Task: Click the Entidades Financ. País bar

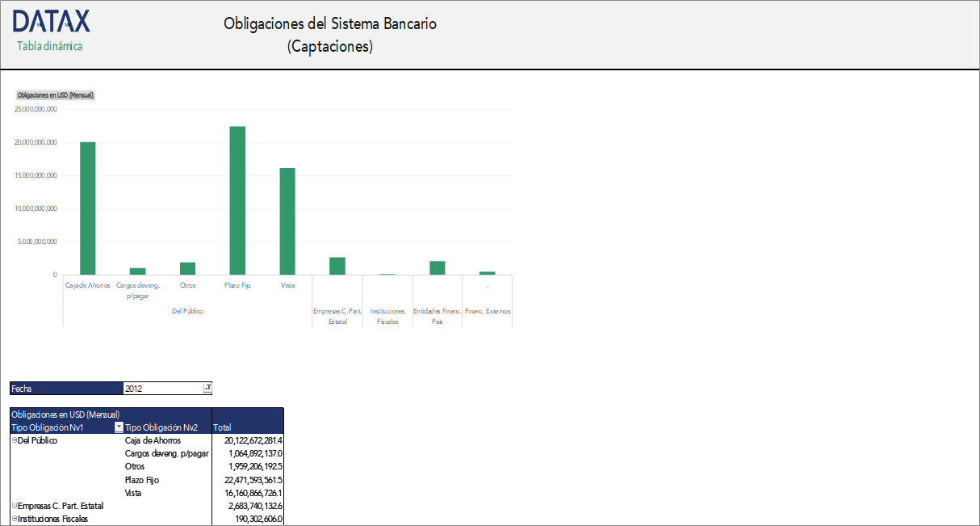Action: point(437,267)
